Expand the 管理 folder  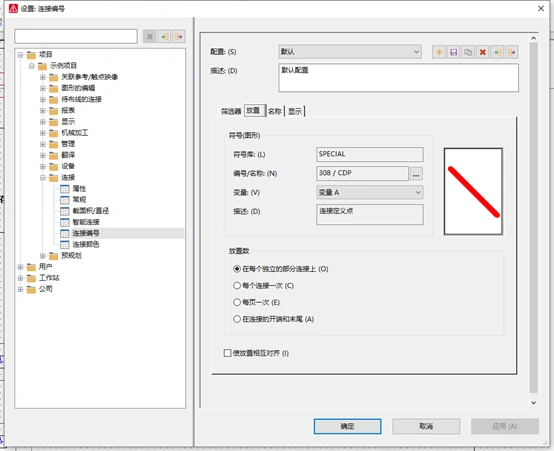click(43, 144)
